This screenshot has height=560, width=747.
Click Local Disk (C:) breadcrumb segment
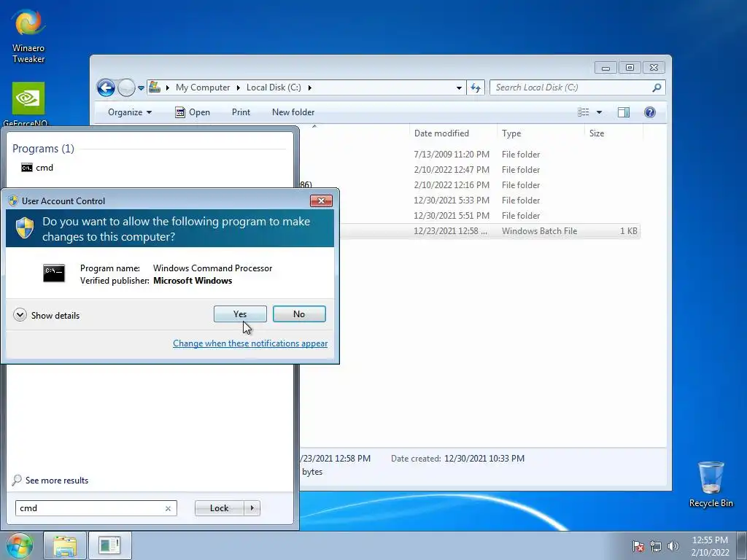(x=274, y=87)
